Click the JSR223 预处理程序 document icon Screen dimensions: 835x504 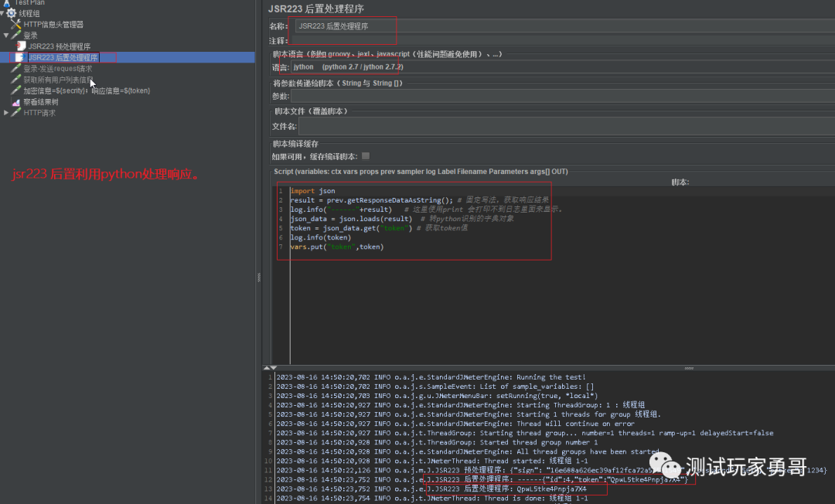pos(22,45)
